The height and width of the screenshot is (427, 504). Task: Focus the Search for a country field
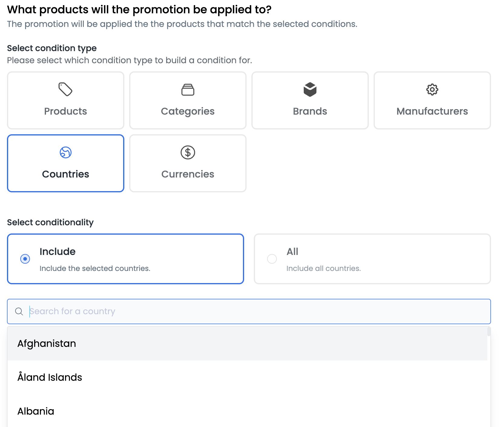(249, 311)
